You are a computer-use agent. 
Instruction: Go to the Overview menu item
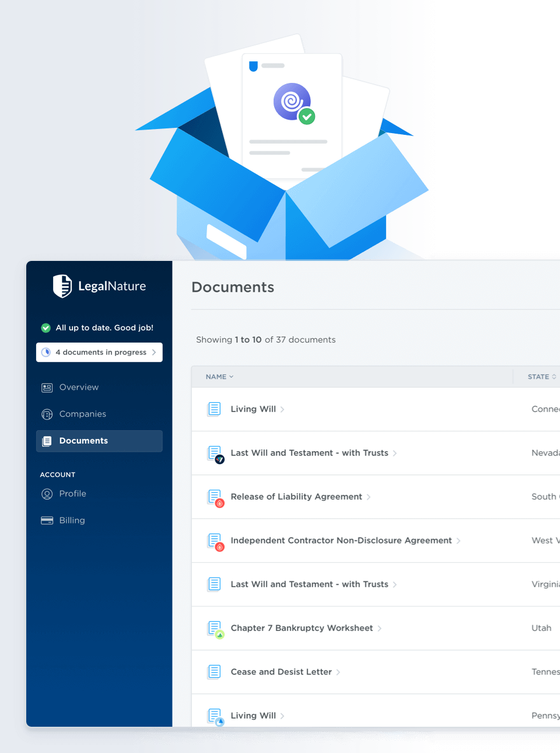pyautogui.click(x=79, y=388)
